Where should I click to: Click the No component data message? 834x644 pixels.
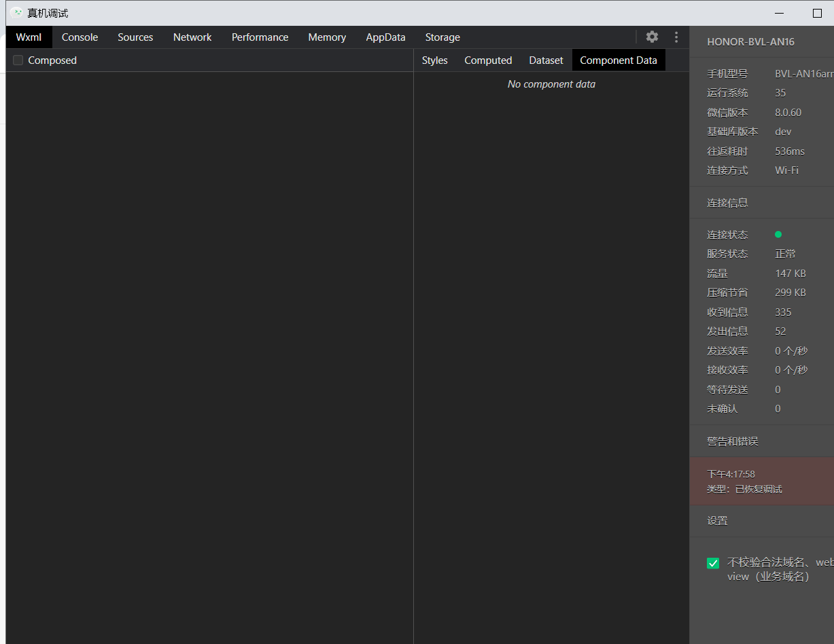551,84
